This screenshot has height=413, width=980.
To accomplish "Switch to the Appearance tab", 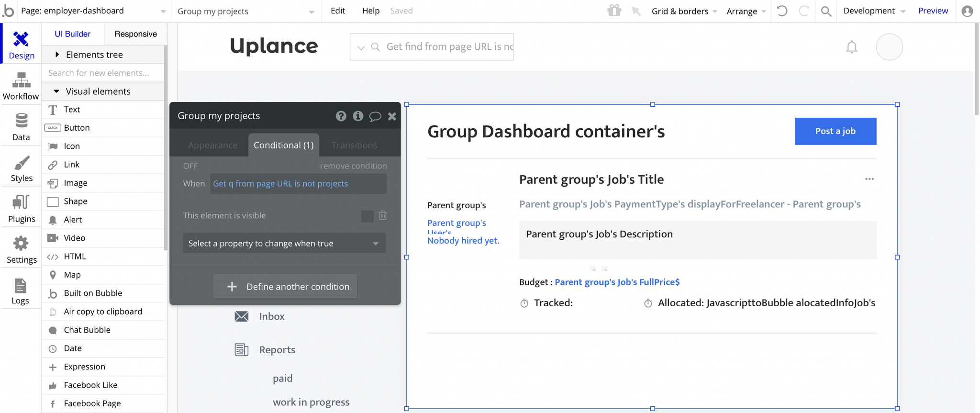I will click(212, 145).
